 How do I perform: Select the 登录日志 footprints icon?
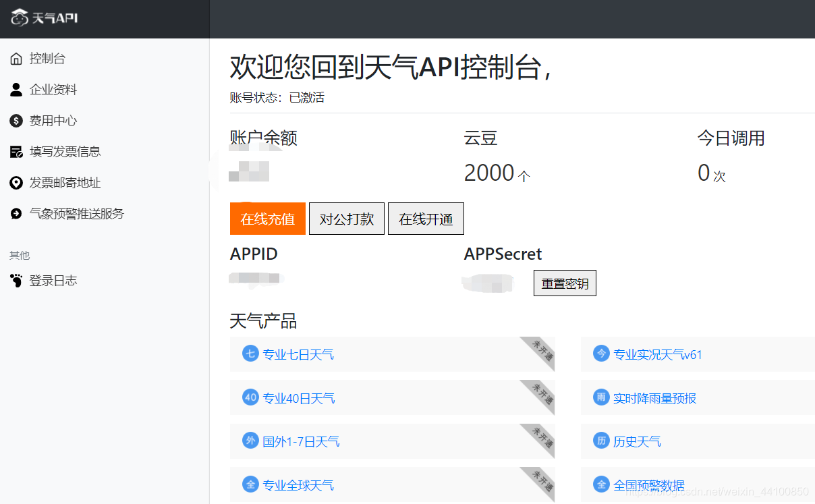coord(16,280)
